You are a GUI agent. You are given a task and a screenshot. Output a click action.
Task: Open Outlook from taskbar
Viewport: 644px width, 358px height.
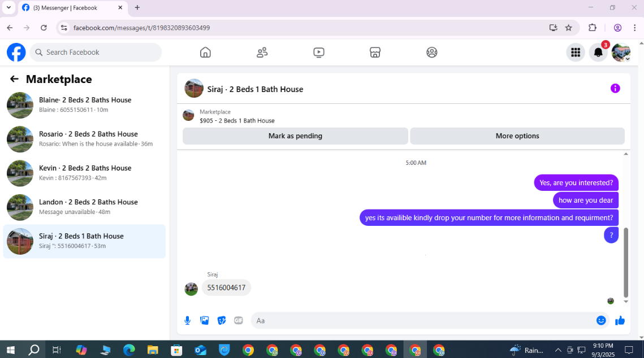(200, 350)
